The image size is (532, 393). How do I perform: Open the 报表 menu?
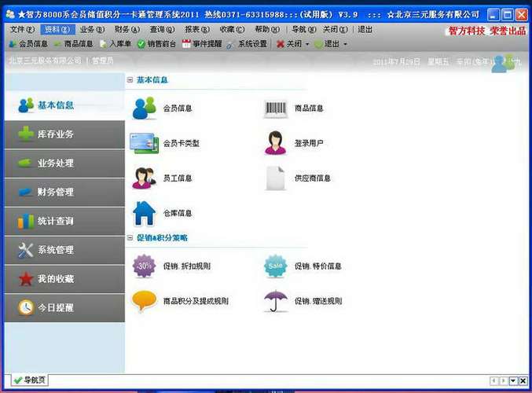point(197,30)
